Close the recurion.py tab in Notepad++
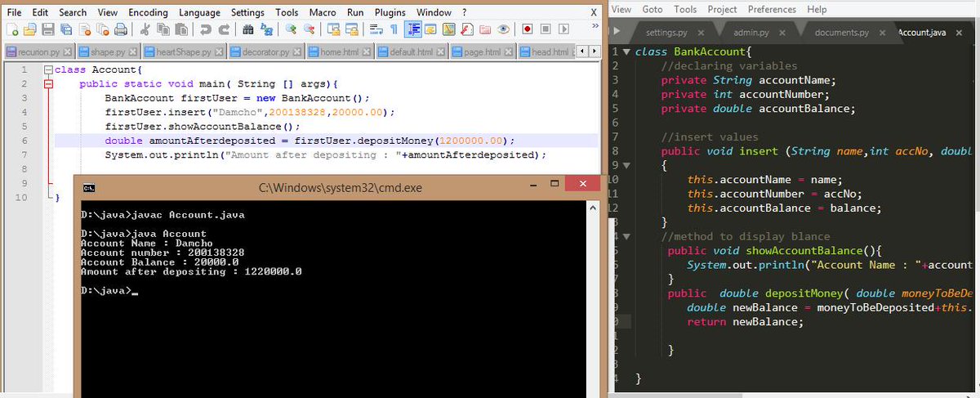 coord(68,51)
